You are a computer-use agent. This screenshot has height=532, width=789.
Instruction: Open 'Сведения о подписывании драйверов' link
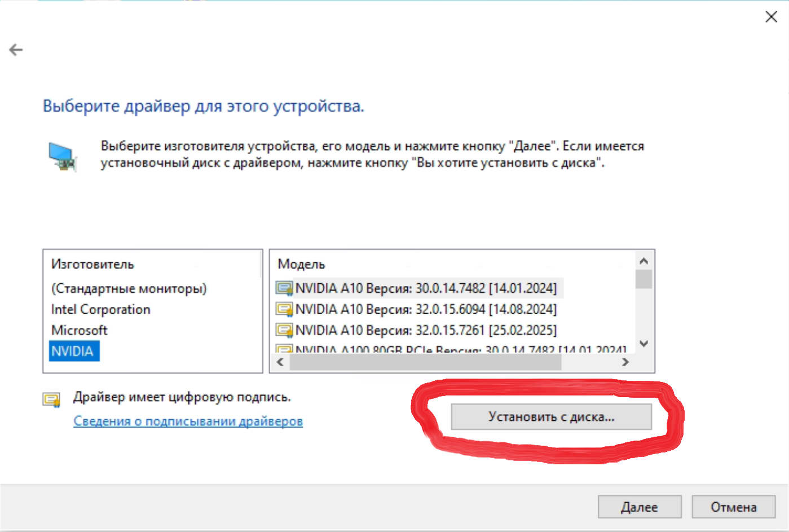188,421
